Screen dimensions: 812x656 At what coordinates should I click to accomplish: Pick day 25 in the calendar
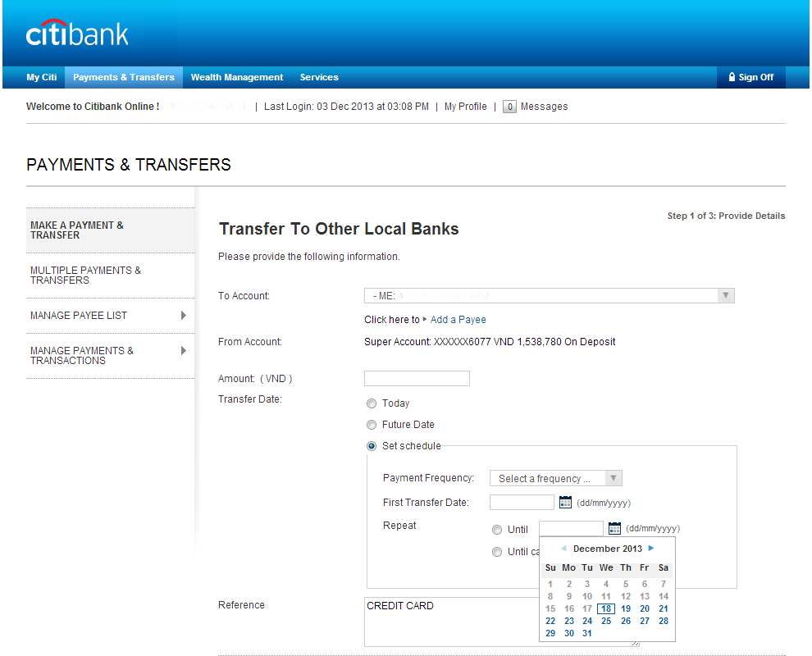pos(606,621)
